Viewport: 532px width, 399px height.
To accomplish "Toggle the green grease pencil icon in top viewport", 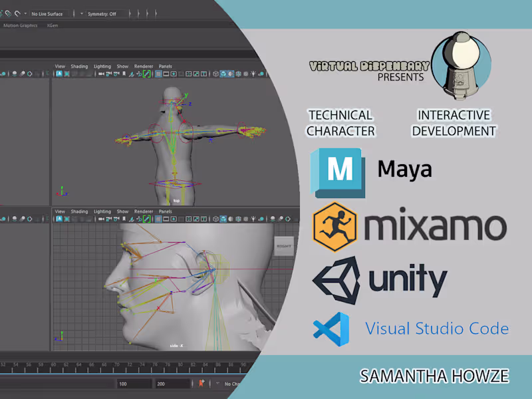I will (x=146, y=74).
